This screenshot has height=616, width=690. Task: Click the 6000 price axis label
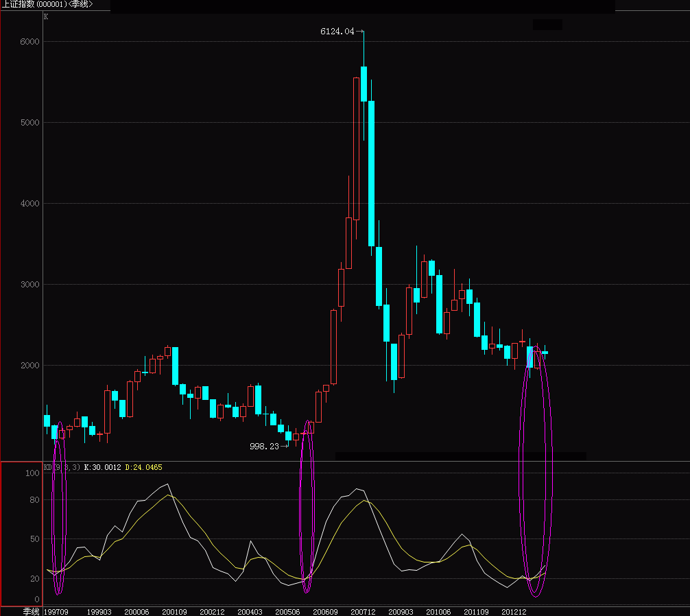pos(30,42)
